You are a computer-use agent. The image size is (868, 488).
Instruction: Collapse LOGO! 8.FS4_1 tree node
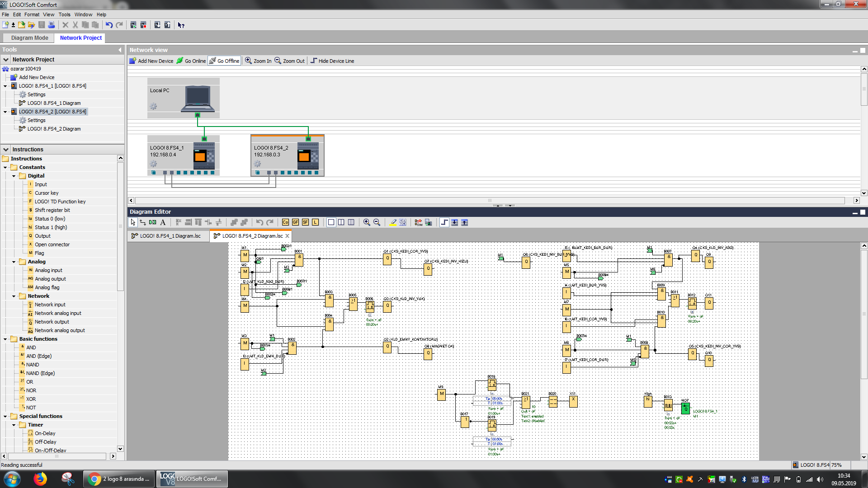point(5,86)
